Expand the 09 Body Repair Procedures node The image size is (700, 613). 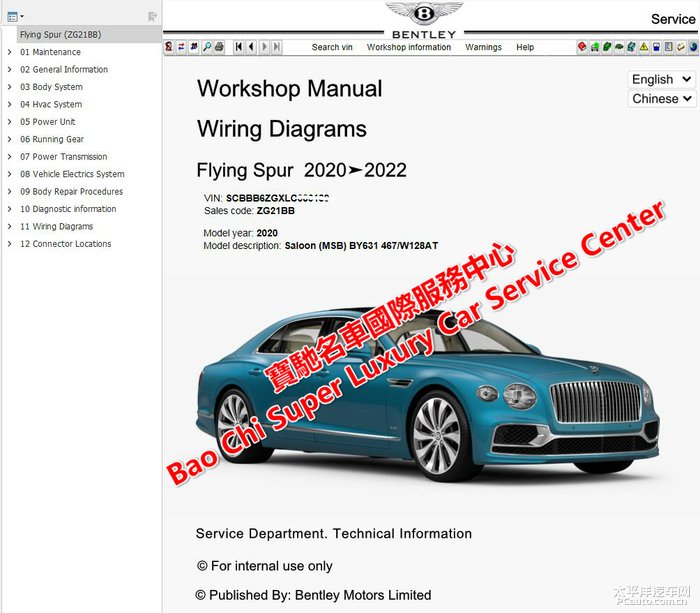10,191
